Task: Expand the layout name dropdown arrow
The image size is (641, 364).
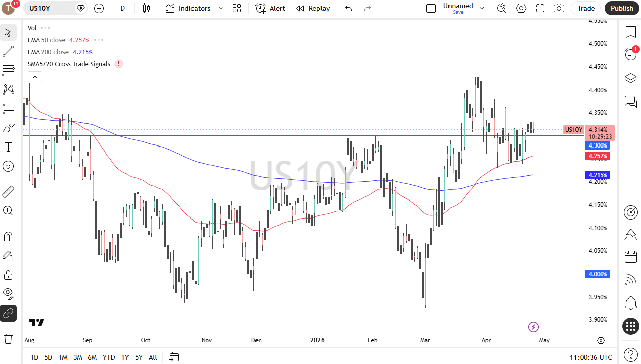Action: [481, 8]
